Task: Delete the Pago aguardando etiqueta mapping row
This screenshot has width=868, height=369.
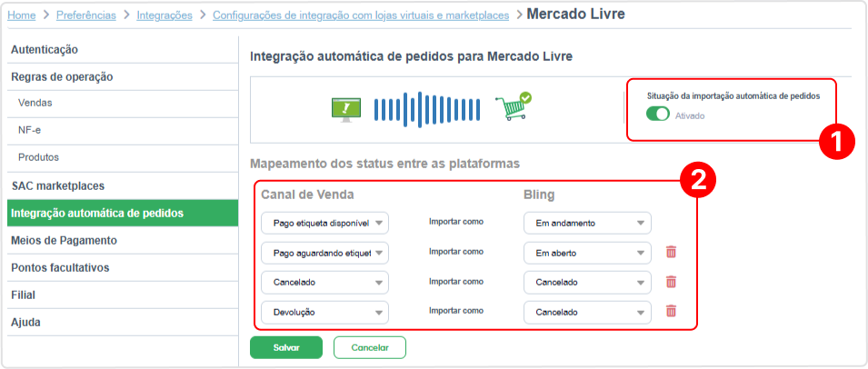Action: [671, 253]
